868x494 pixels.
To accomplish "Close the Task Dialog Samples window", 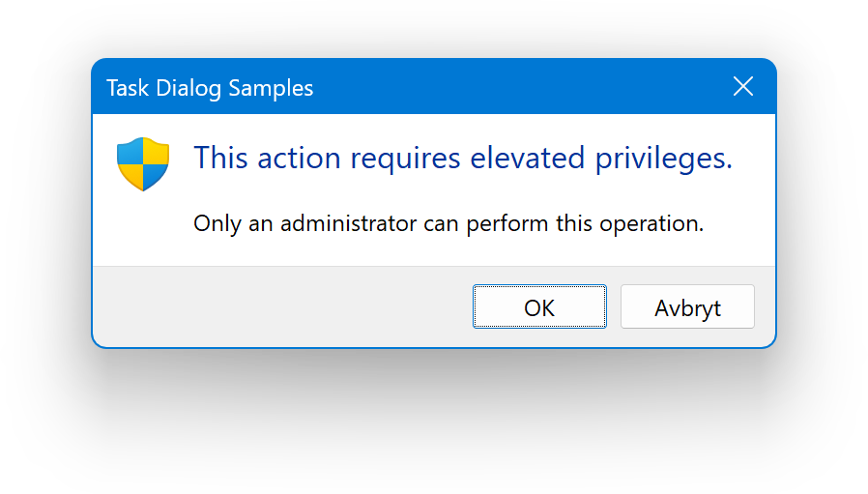I will pyautogui.click(x=742, y=87).
